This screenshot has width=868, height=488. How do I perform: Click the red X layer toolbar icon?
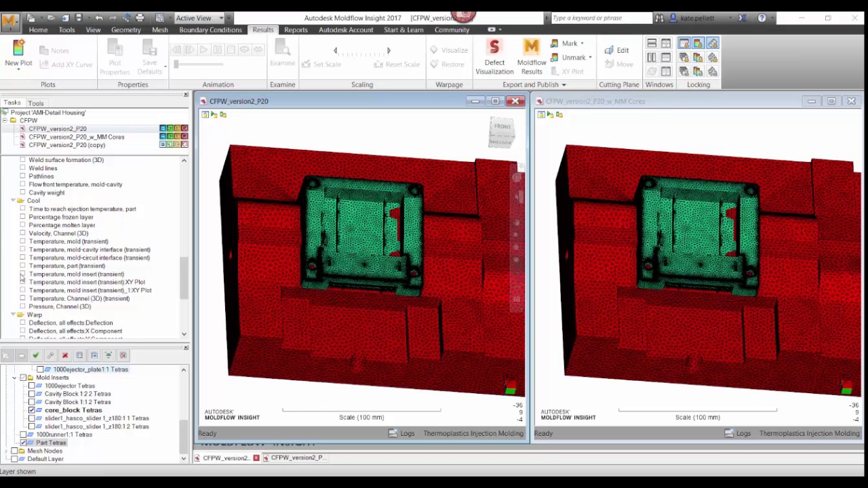(65, 355)
